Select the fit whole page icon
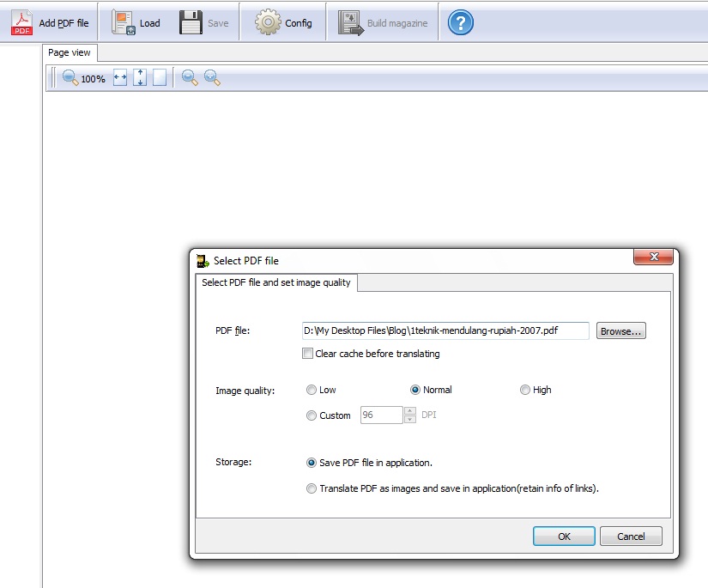708x588 pixels. pyautogui.click(x=160, y=77)
